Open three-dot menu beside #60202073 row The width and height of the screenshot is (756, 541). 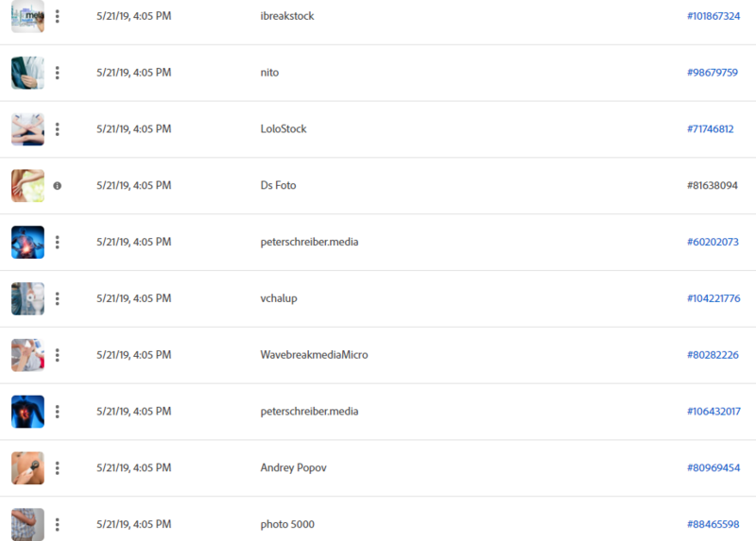click(x=58, y=243)
